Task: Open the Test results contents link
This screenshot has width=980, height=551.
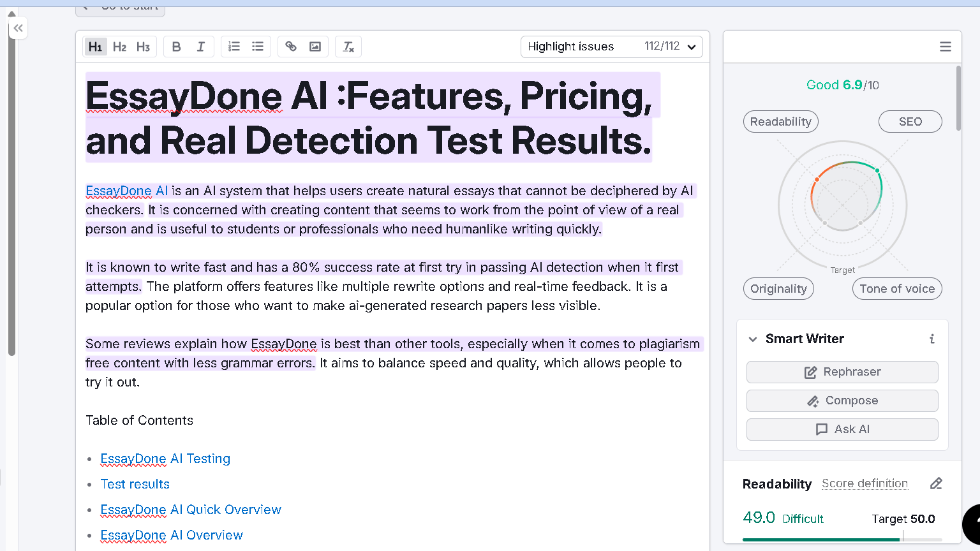Action: (x=135, y=484)
